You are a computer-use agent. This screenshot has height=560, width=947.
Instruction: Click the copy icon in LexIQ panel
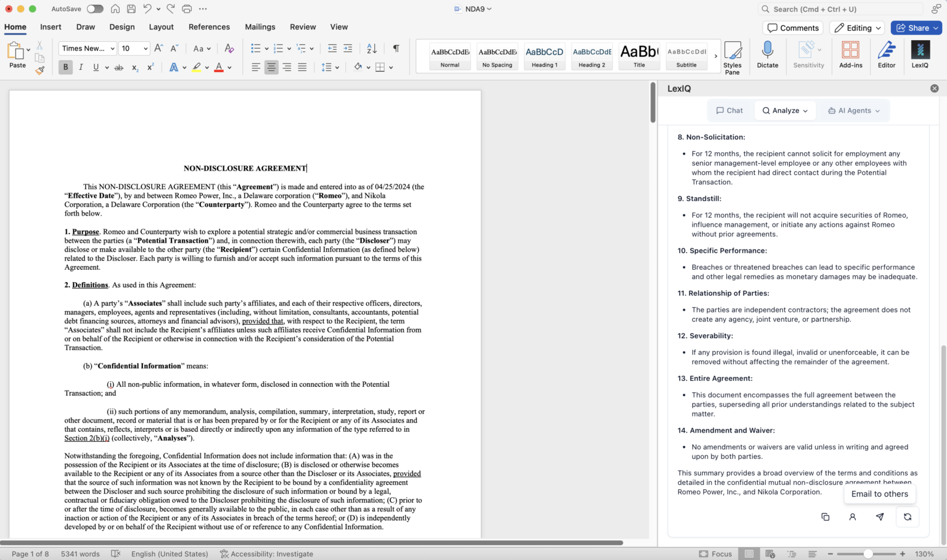tap(825, 517)
